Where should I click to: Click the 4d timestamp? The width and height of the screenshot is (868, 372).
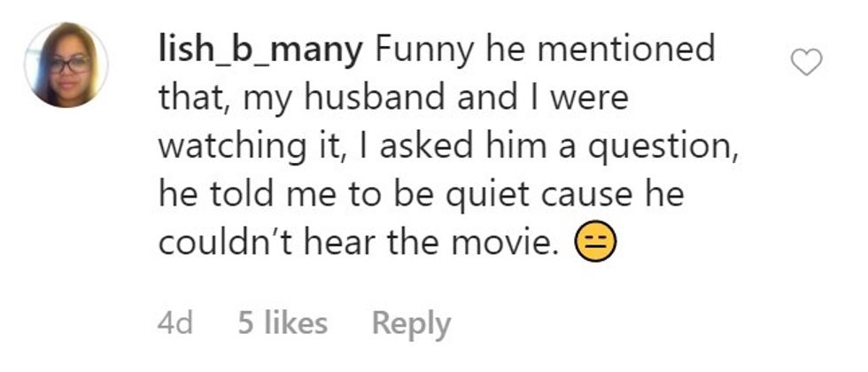[174, 323]
